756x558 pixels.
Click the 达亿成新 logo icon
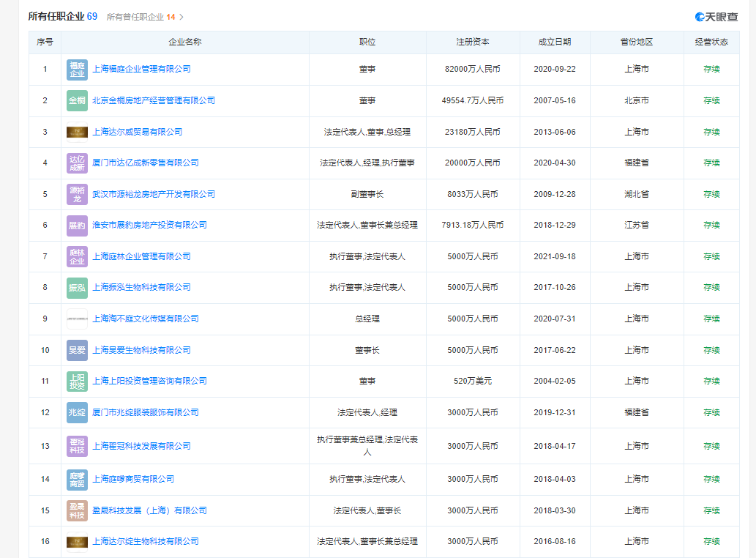77,163
